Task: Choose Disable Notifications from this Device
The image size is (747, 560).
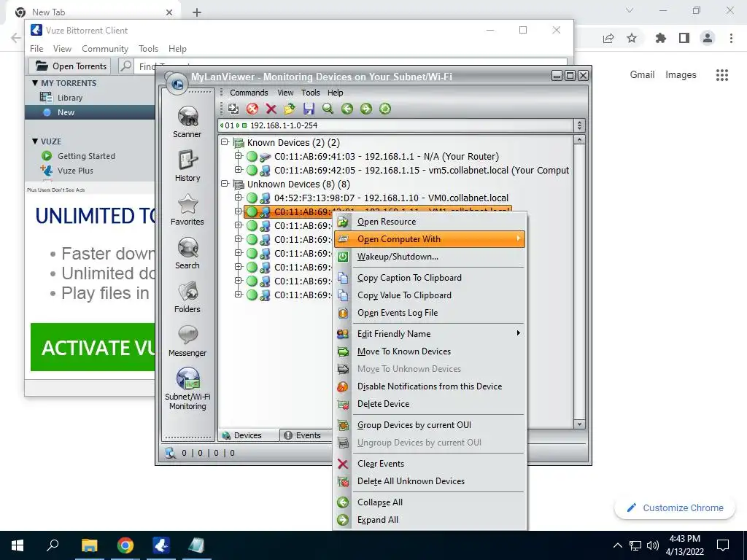Action: pos(429,386)
